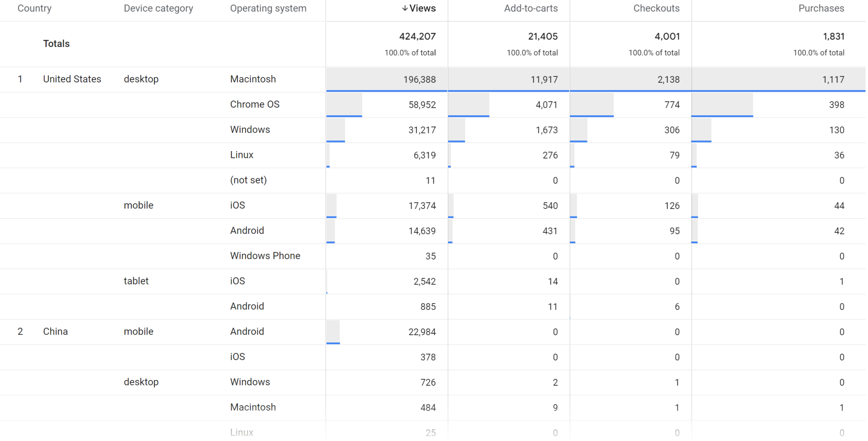
Task: Click views value 11 in (not set) row
Action: pos(430,180)
